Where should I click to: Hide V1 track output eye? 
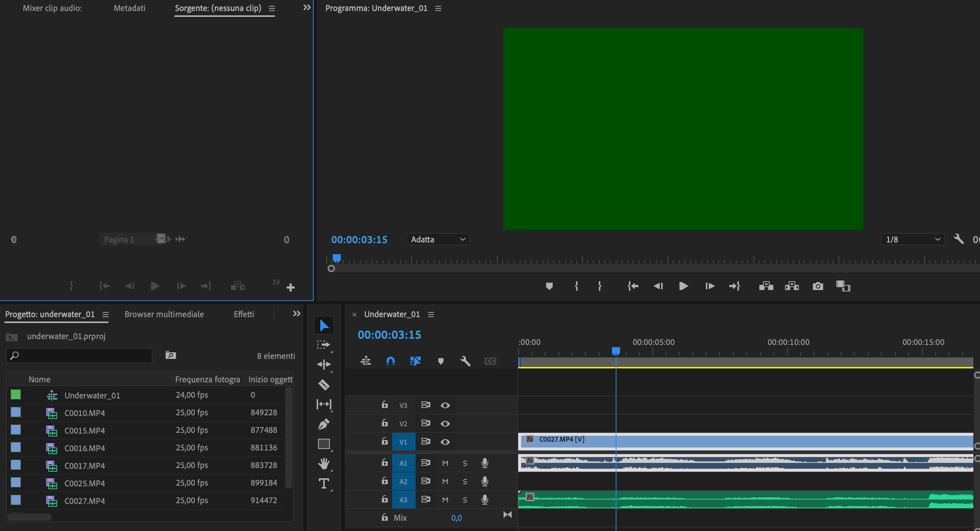[445, 442]
